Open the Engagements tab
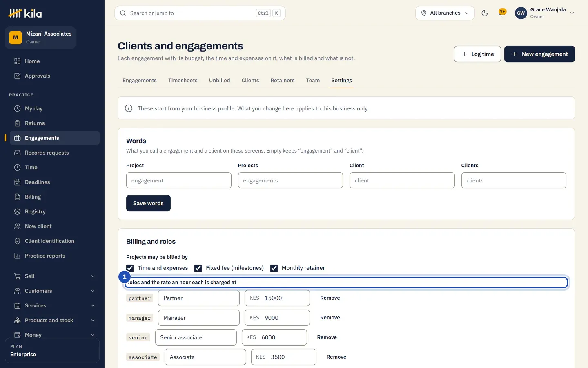The width and height of the screenshot is (588, 368). (140, 81)
